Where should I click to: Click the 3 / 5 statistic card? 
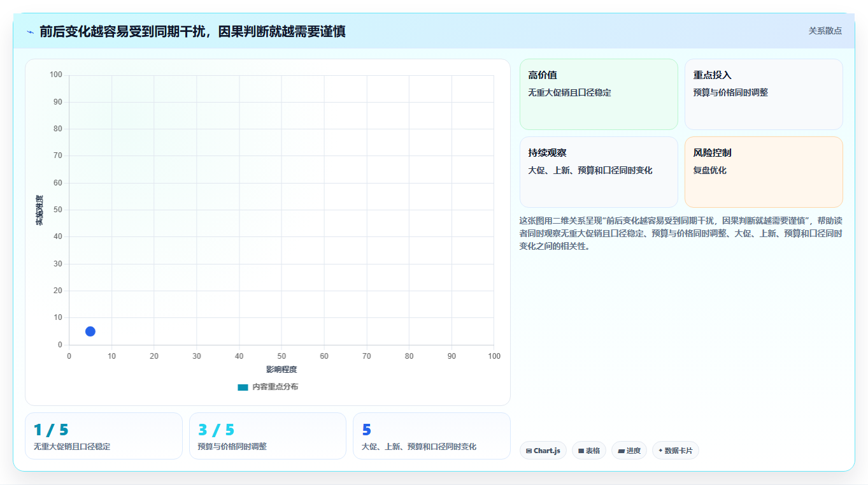point(267,436)
